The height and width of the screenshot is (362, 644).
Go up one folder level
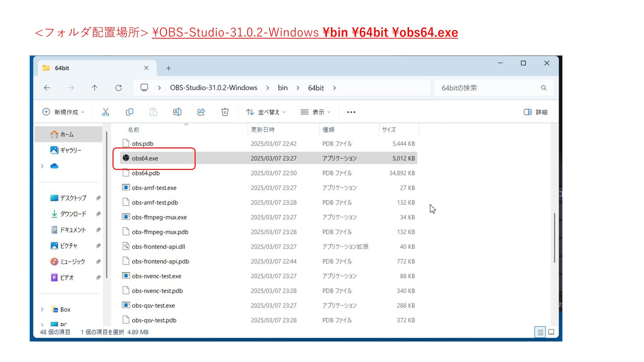click(x=95, y=88)
